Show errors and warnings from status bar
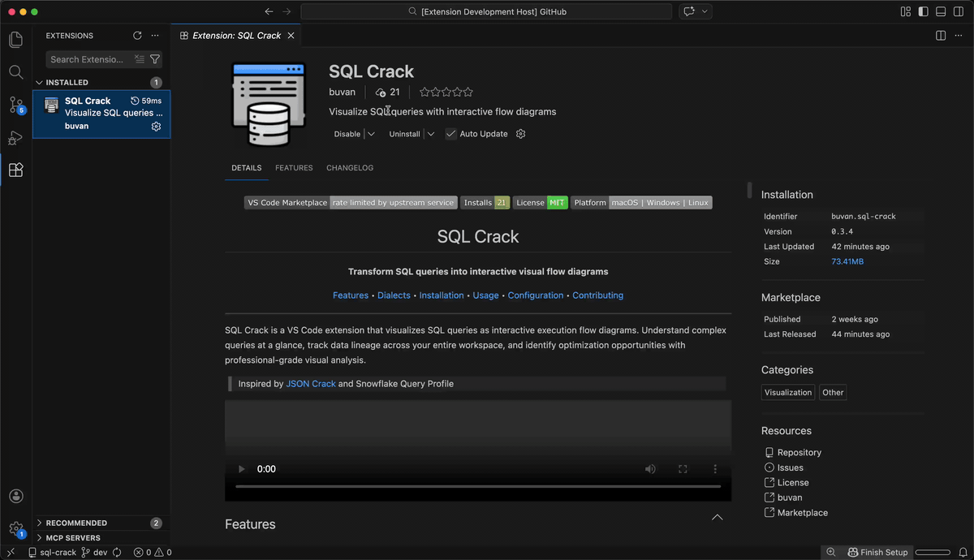Viewport: 974px width, 560px height. tap(153, 552)
